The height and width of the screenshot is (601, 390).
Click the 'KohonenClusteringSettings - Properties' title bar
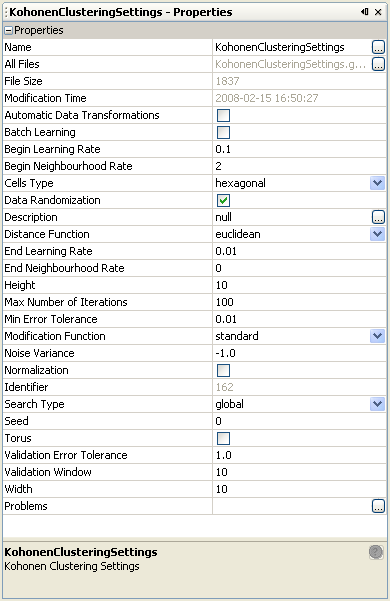[121, 12]
